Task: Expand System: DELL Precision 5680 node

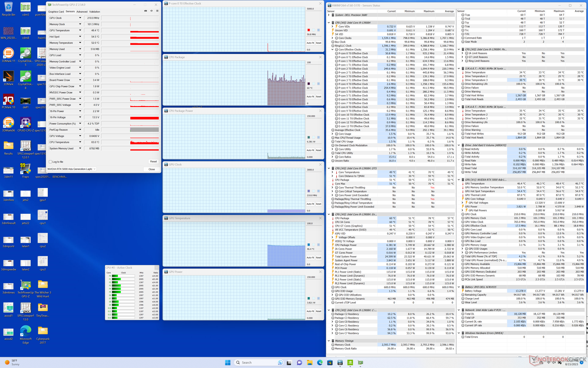Action: pyautogui.click(x=329, y=15)
